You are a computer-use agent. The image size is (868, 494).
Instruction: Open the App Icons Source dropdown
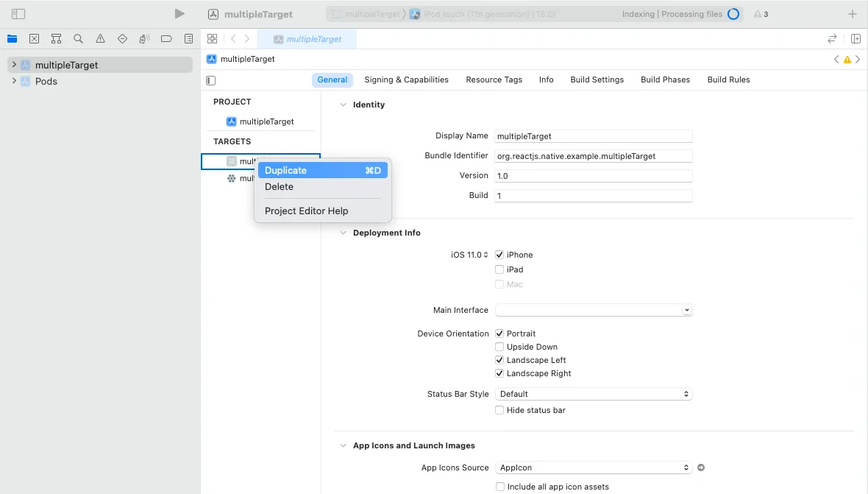594,467
